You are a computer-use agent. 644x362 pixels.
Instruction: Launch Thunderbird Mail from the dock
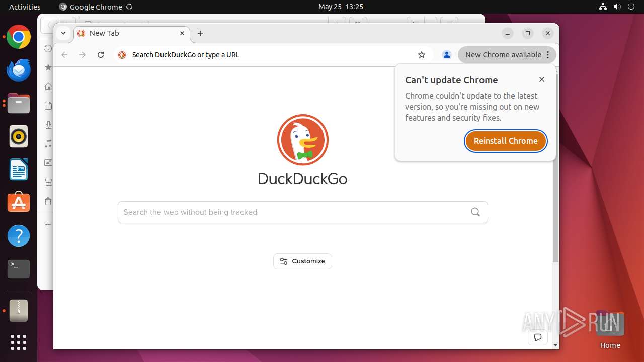point(19,70)
